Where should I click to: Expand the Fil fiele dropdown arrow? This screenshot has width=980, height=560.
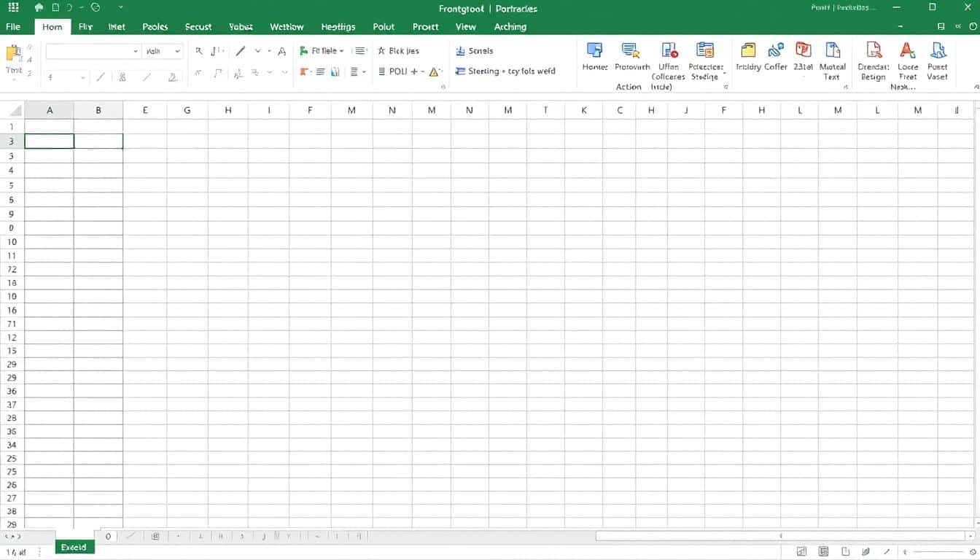pos(341,51)
